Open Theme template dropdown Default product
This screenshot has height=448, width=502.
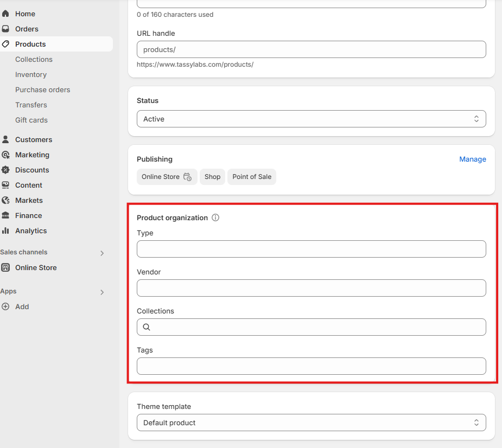[311, 423]
